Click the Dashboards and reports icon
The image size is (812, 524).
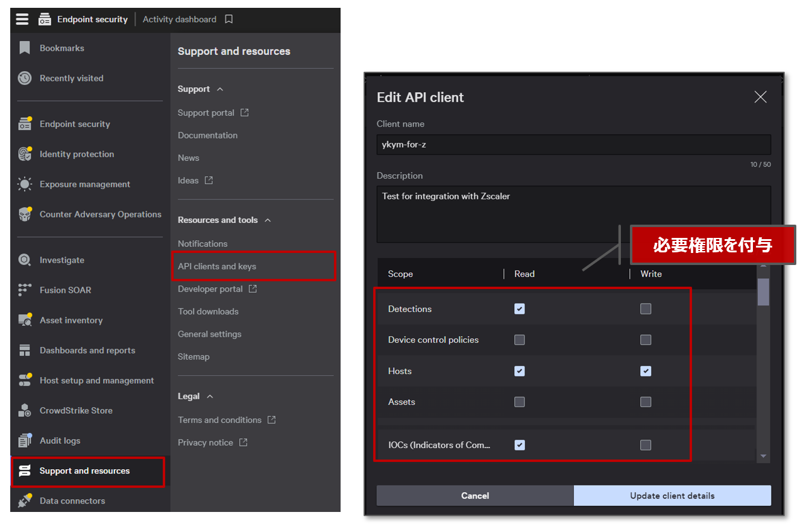click(x=25, y=351)
